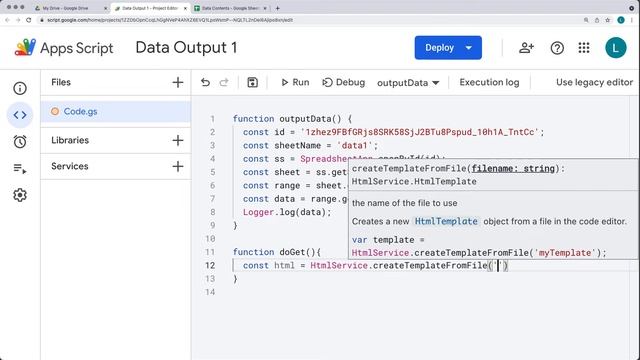Run the selected function
This screenshot has height=360, width=640.
pyautogui.click(x=295, y=82)
